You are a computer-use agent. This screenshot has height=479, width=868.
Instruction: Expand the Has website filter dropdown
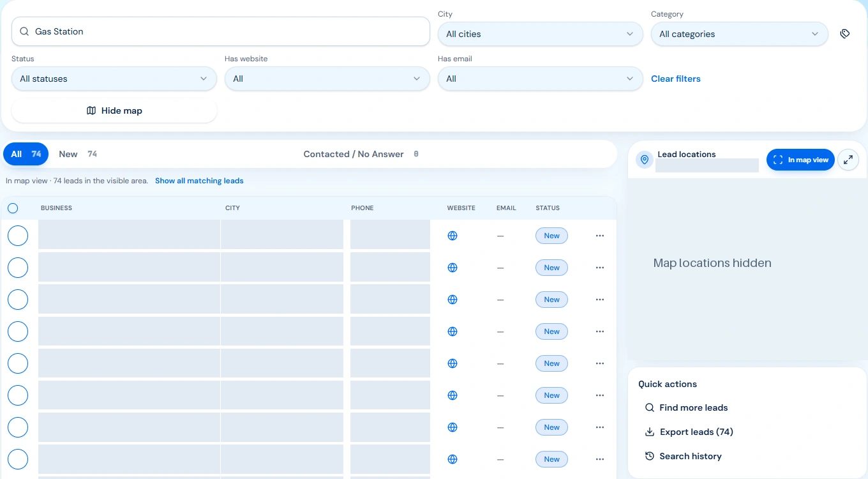327,79
